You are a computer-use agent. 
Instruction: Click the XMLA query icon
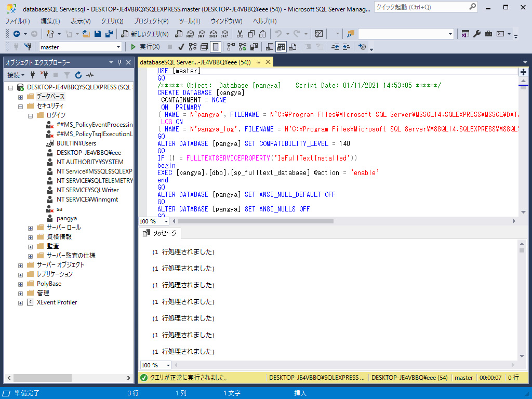[213, 34]
